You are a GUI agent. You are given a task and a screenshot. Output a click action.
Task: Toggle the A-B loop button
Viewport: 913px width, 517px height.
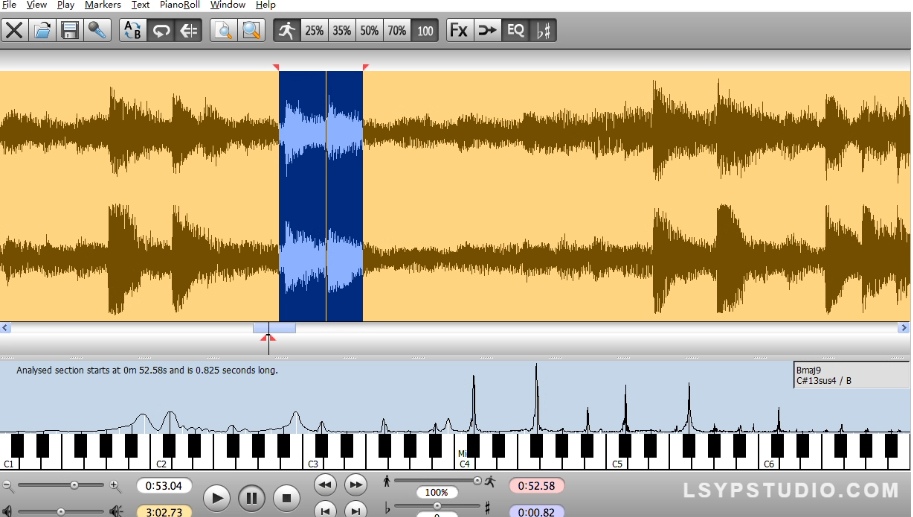click(132, 31)
